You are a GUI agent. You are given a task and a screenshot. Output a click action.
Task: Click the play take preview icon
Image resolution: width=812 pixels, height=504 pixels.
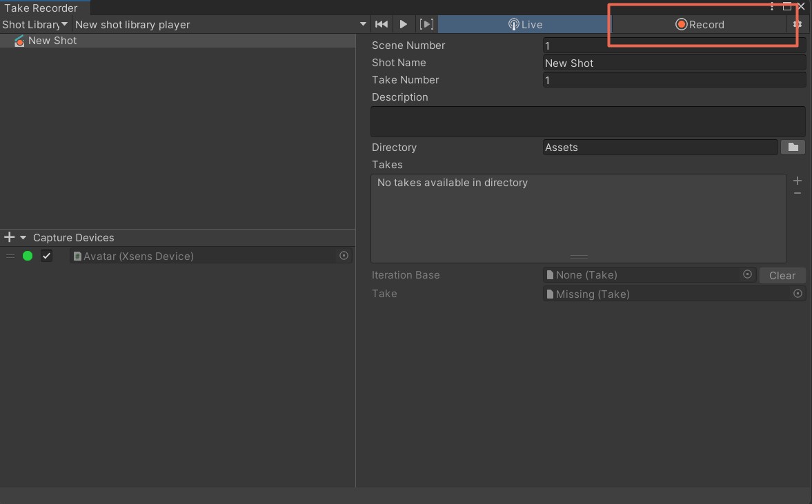click(x=404, y=23)
